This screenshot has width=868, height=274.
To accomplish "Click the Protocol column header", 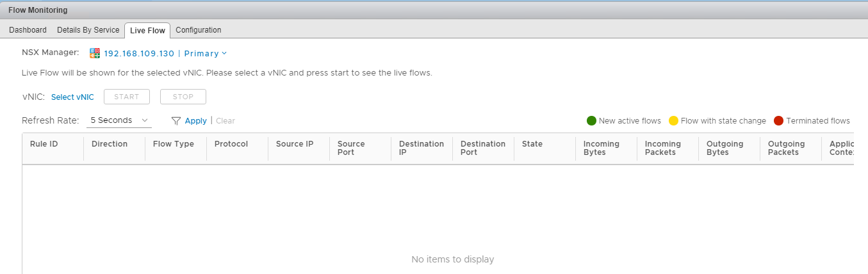I will tap(231, 144).
